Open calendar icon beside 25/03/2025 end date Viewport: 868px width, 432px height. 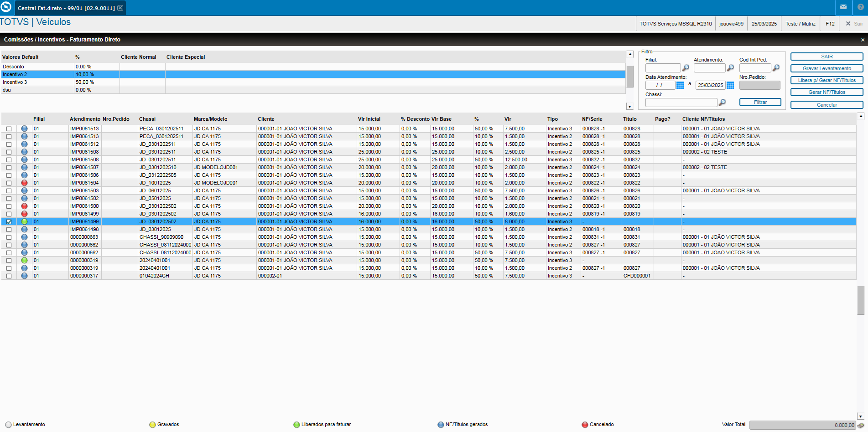click(730, 85)
